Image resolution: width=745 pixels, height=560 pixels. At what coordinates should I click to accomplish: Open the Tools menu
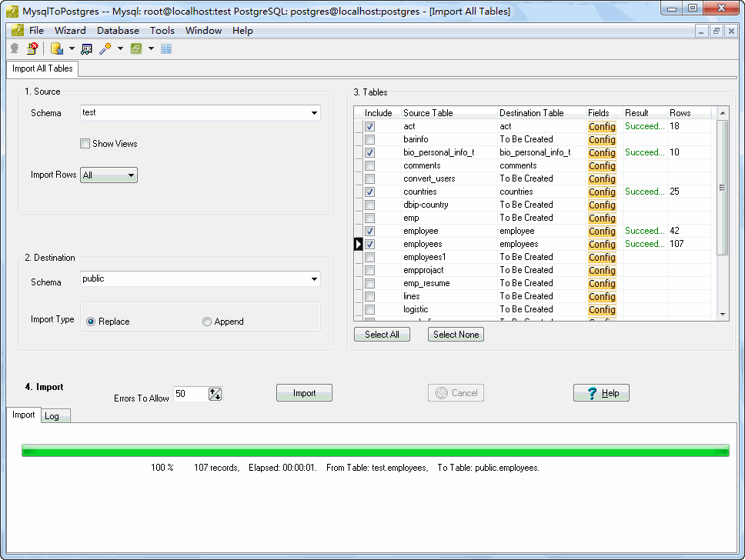tap(162, 31)
